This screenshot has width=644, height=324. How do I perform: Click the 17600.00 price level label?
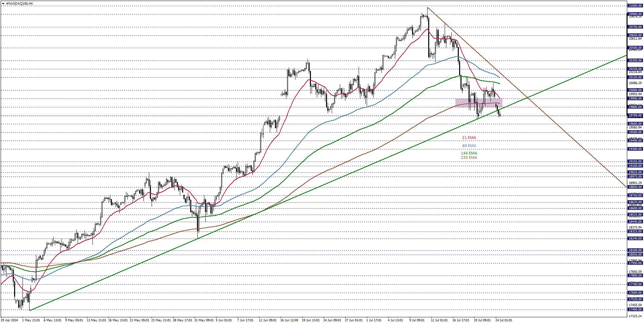click(x=635, y=293)
